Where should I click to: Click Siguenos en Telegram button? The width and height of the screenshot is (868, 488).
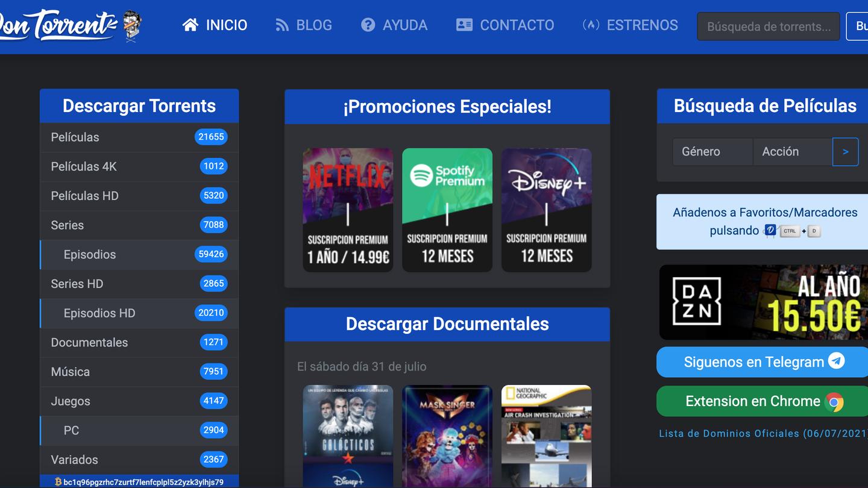[x=753, y=362]
